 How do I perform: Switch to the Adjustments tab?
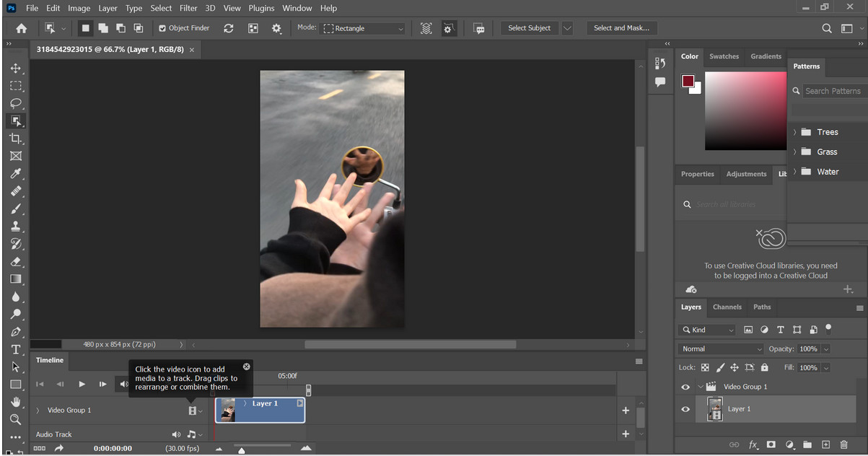746,174
